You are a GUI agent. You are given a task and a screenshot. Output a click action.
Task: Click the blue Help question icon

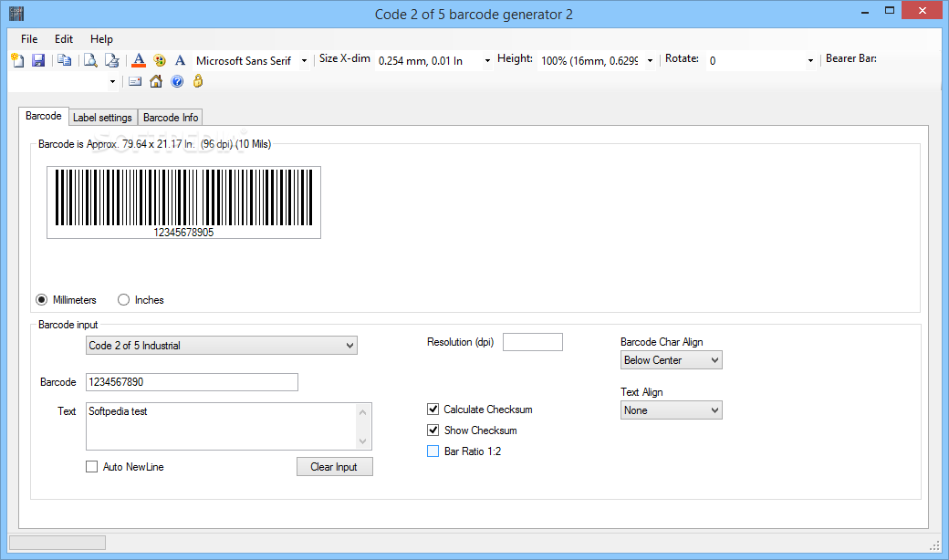tap(177, 82)
